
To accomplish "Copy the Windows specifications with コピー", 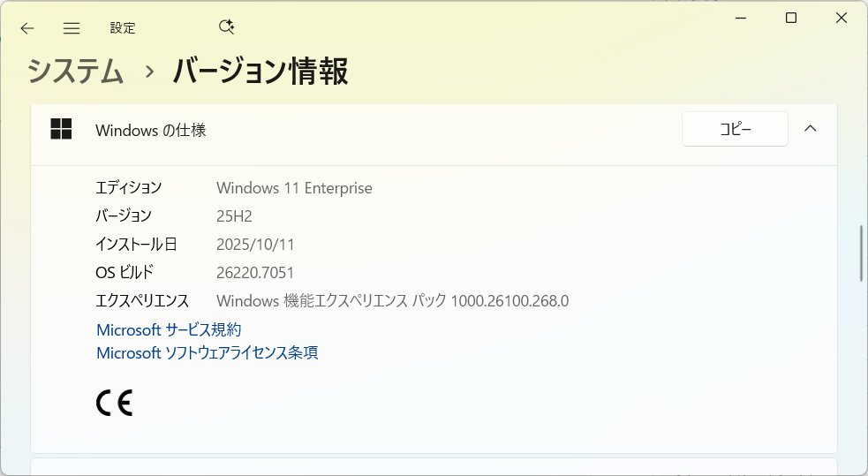I will click(x=735, y=129).
